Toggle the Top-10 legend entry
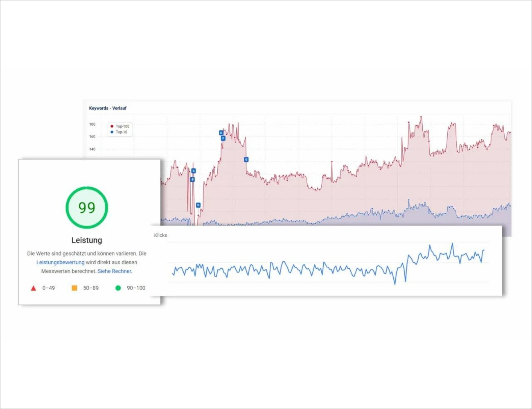The height and width of the screenshot is (409, 532). point(121,132)
